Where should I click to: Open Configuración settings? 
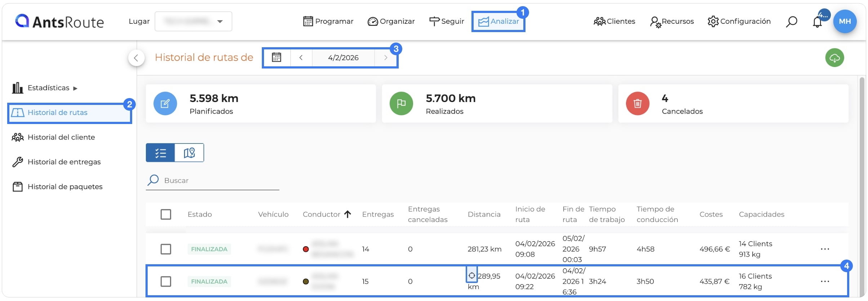click(739, 21)
